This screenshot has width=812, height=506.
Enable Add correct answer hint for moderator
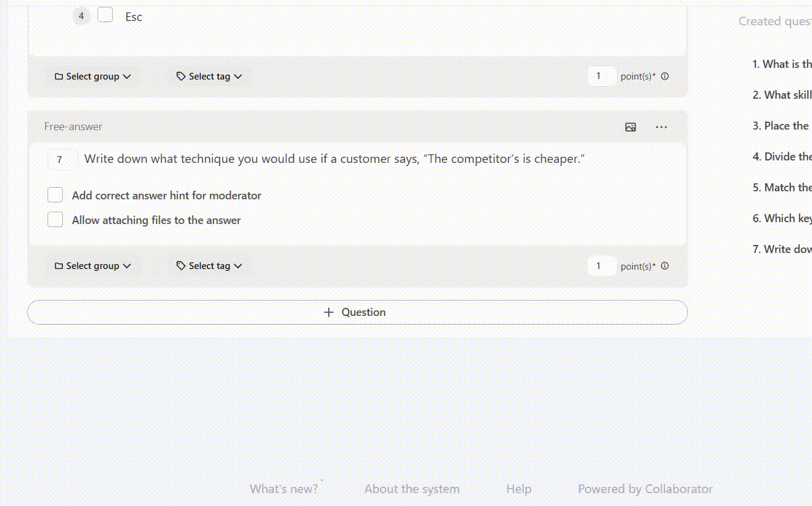click(56, 196)
